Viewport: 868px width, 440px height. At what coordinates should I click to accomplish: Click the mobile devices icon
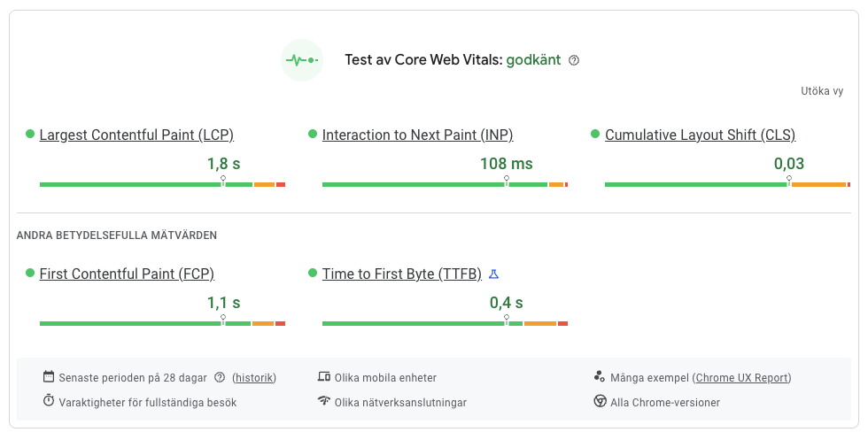tap(324, 377)
